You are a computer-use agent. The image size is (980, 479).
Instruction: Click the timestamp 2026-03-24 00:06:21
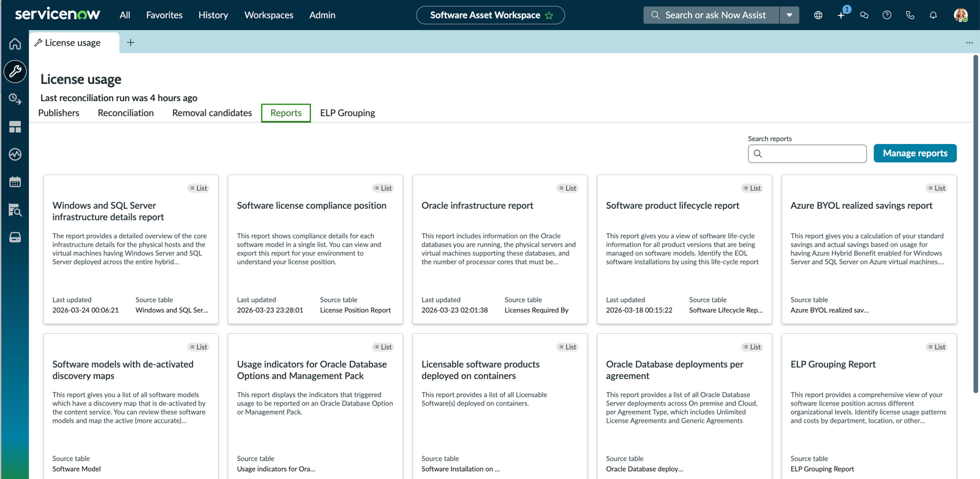tap(86, 311)
